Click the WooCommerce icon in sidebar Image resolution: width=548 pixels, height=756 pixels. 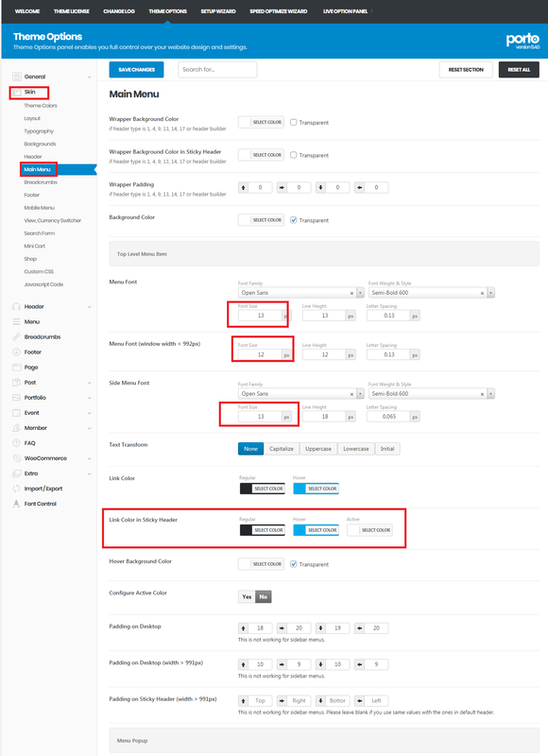[x=16, y=458]
